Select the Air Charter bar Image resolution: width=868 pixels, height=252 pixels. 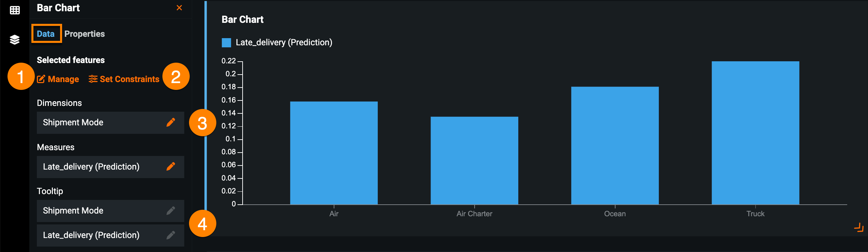474,160
